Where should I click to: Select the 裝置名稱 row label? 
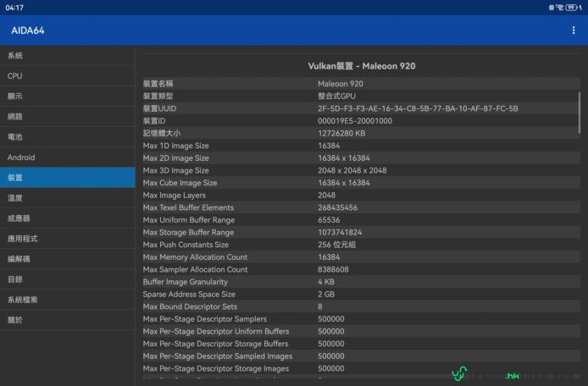tap(158, 84)
